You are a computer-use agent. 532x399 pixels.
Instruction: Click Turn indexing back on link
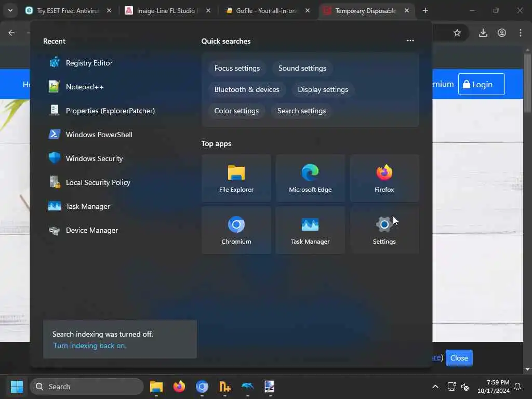(89, 345)
